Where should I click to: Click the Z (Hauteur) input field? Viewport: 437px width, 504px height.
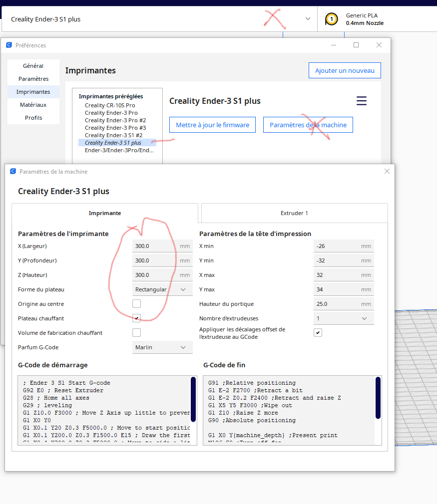point(162,275)
